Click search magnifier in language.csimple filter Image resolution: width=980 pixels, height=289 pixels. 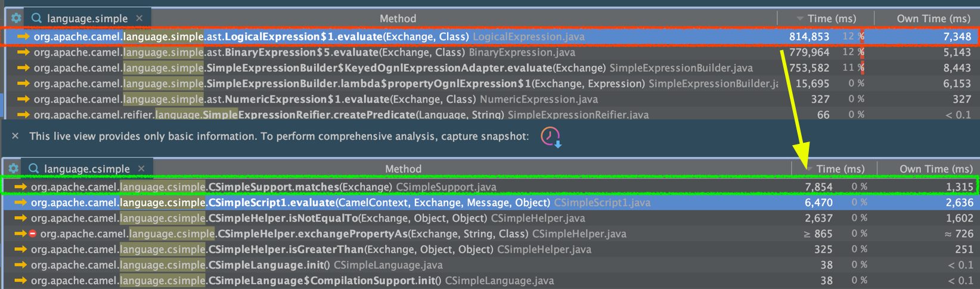pyautogui.click(x=34, y=169)
